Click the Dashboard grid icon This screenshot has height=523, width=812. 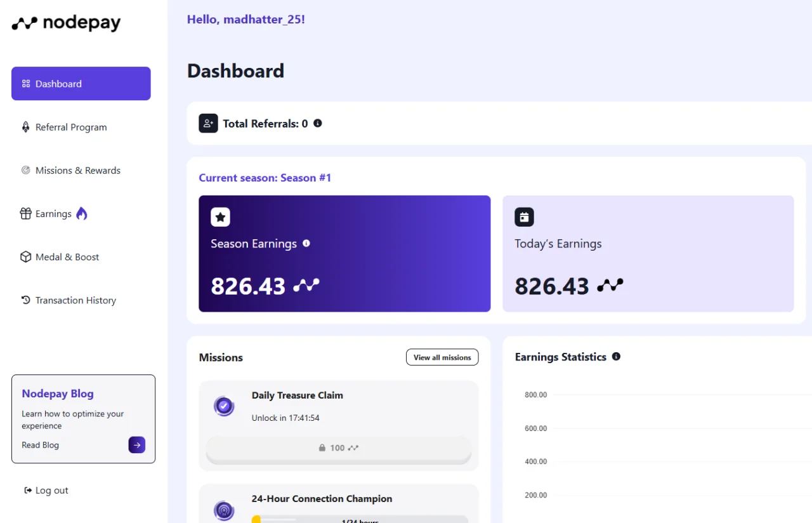pos(26,84)
